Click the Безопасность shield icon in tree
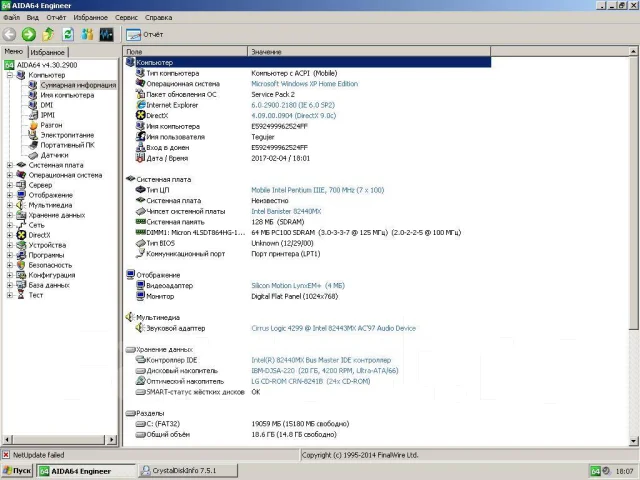 pyautogui.click(x=21, y=265)
